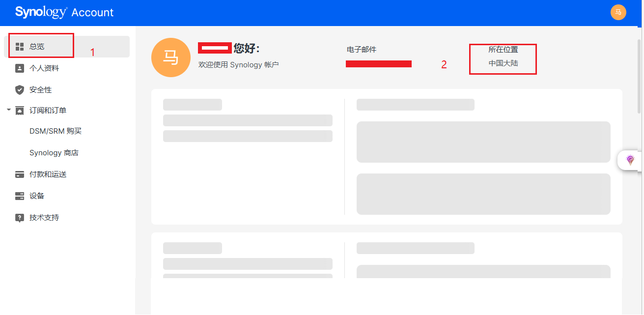Image resolution: width=644 pixels, height=315 pixels.
Task: Collapse the 订阅和订单 section arrow
Action: coord(8,110)
